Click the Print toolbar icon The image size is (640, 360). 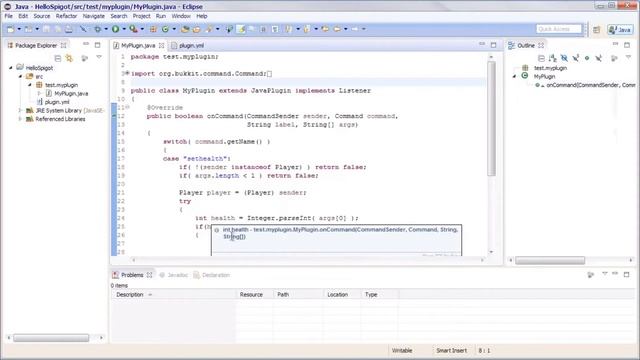coord(69,29)
